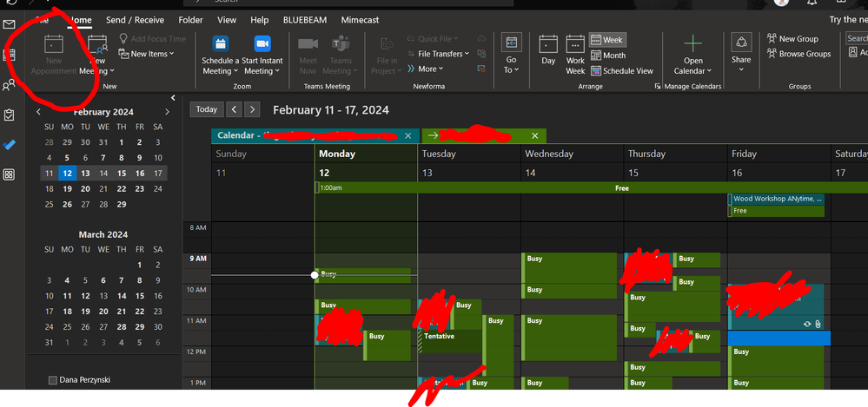Go to next week arrow
The height and width of the screenshot is (407, 868).
(x=252, y=109)
